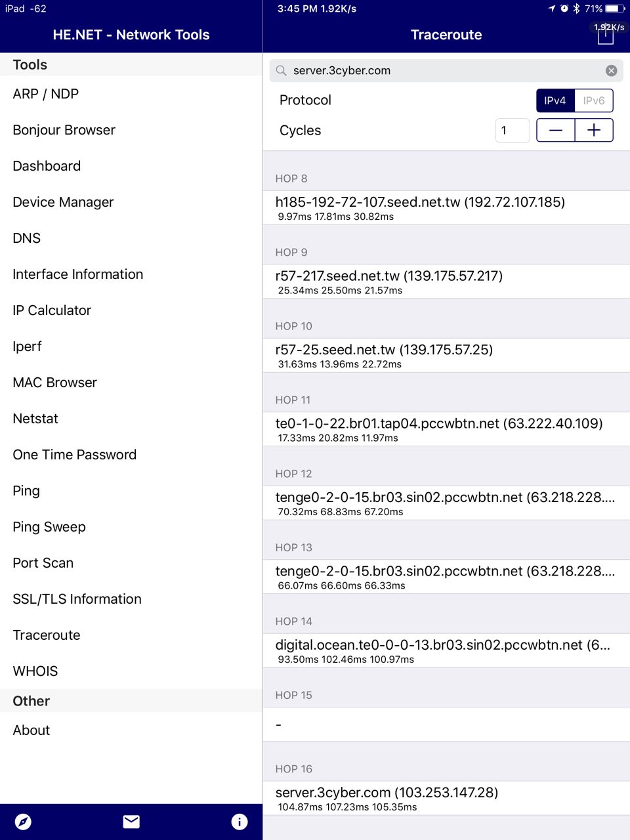Increase cycles with the plus button

point(594,131)
